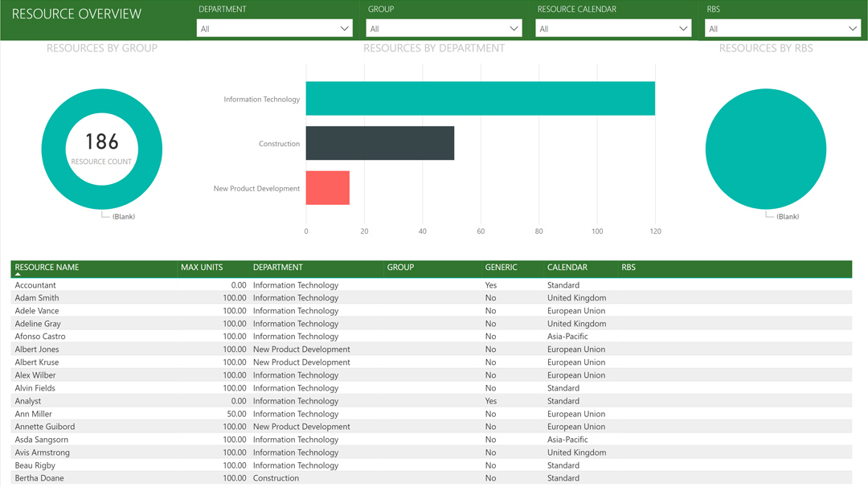The image size is (868, 487).
Task: Open the Resource Calendar dropdown
Action: (613, 28)
